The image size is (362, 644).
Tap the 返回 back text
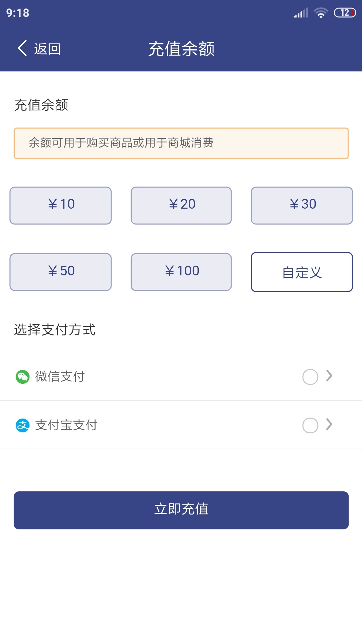click(47, 49)
